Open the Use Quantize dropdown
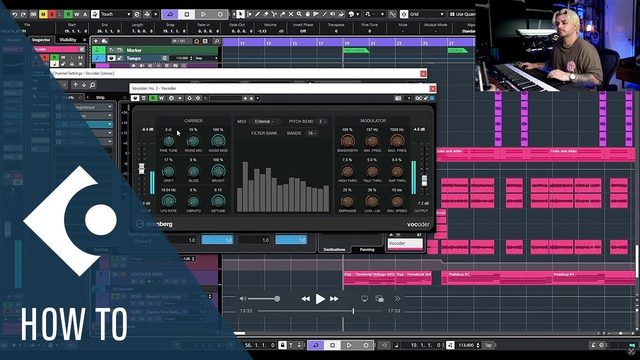This screenshot has height=360, width=640. coord(462,14)
